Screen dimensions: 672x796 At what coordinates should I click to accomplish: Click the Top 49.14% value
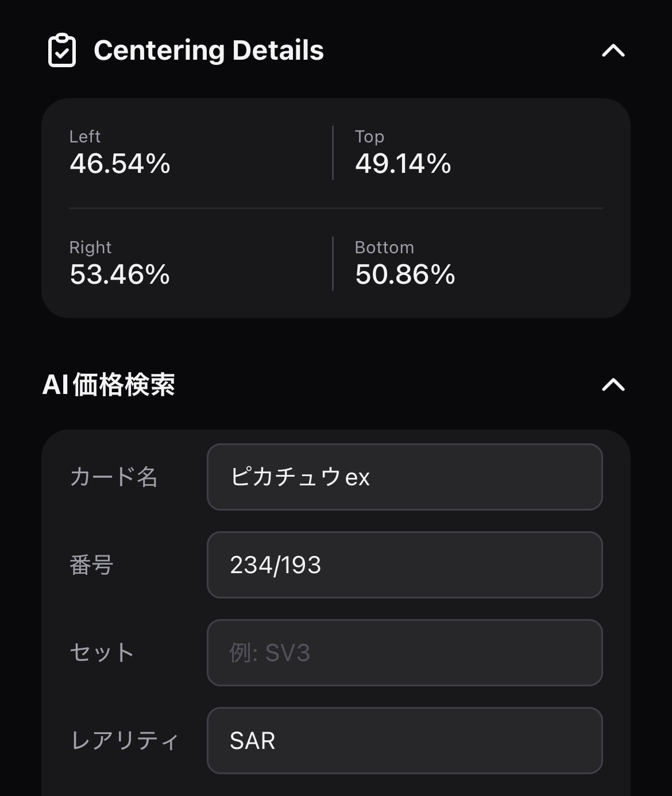(403, 164)
